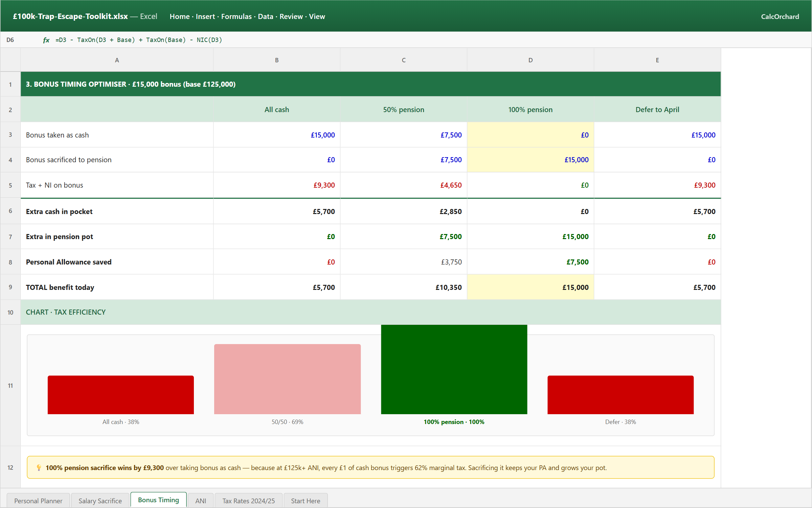This screenshot has width=812, height=508.
Task: Click the red All cash chart bar
Action: 121,395
